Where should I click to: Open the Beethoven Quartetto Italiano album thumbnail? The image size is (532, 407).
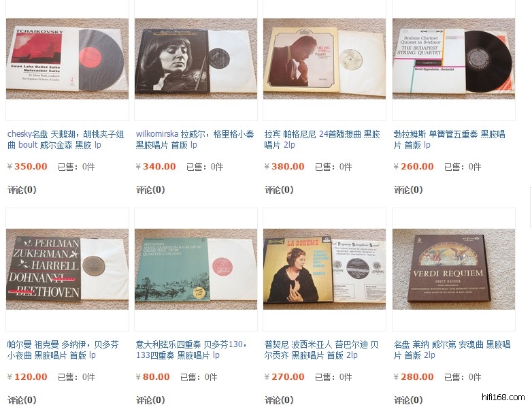coord(196,269)
